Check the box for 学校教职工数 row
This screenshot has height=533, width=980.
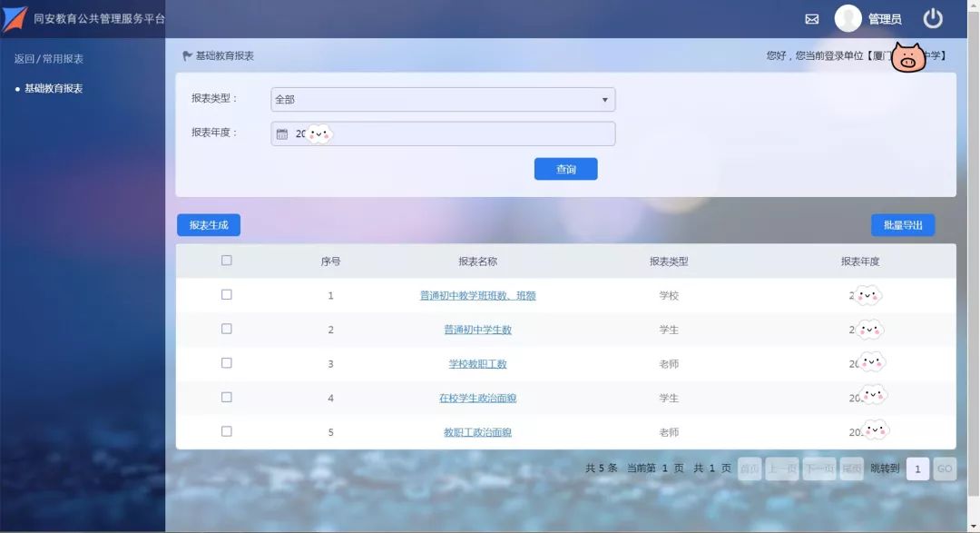click(226, 363)
